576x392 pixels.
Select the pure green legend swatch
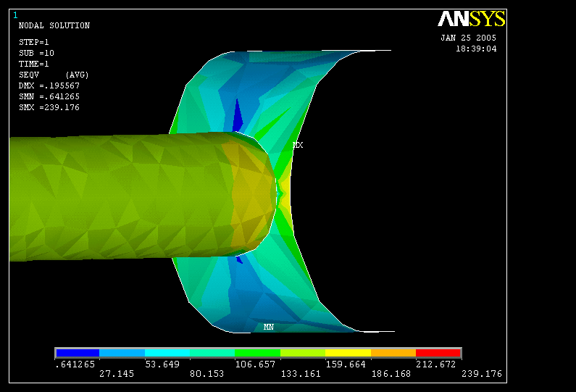coord(257,353)
